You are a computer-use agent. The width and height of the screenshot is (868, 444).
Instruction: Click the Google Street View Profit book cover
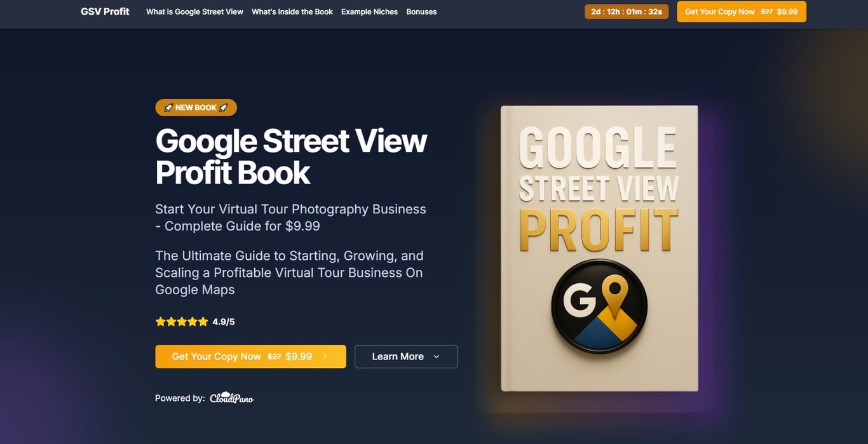pos(599,248)
